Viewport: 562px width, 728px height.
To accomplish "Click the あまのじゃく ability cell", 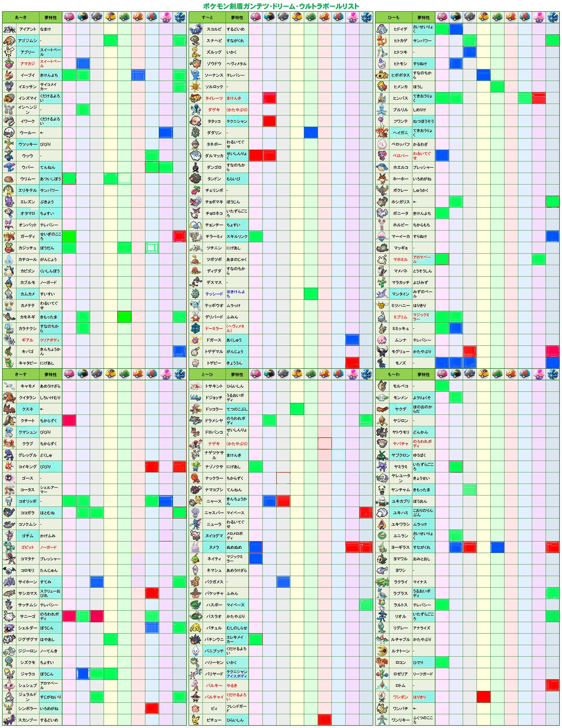I will pyautogui.click(x=237, y=259).
